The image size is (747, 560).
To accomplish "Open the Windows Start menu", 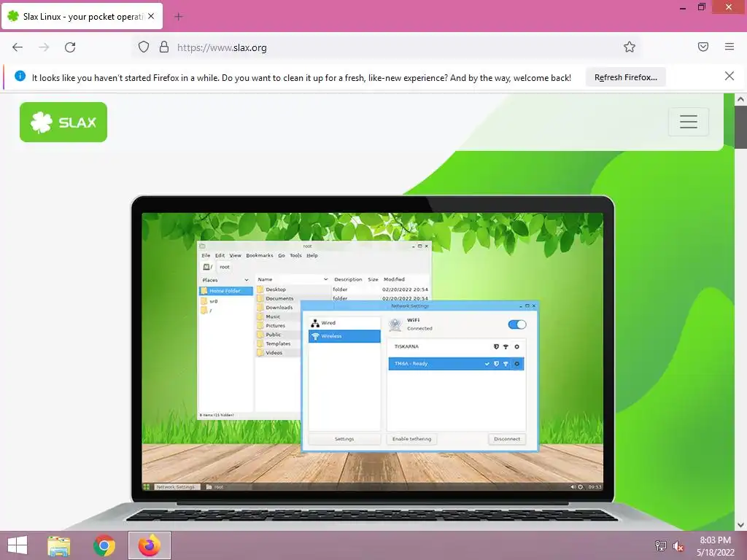I will click(x=18, y=545).
